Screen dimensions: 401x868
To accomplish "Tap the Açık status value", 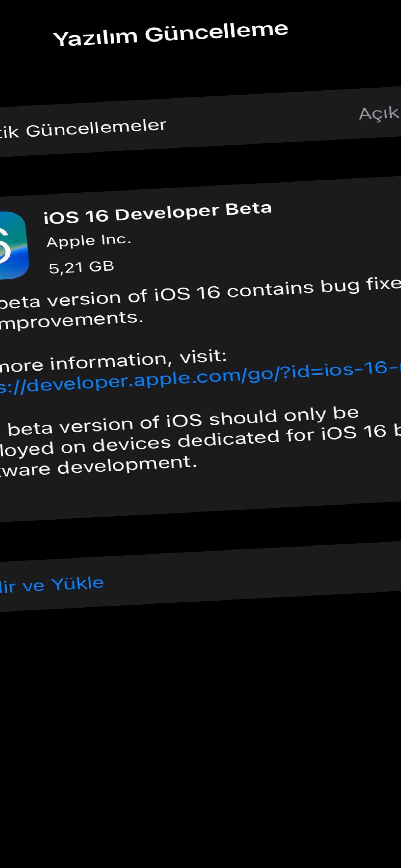I will click(x=379, y=113).
